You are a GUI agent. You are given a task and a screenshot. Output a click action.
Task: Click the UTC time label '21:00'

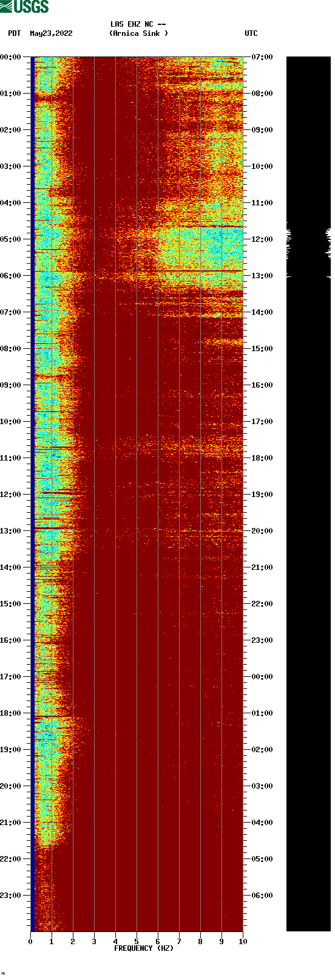pos(262,567)
